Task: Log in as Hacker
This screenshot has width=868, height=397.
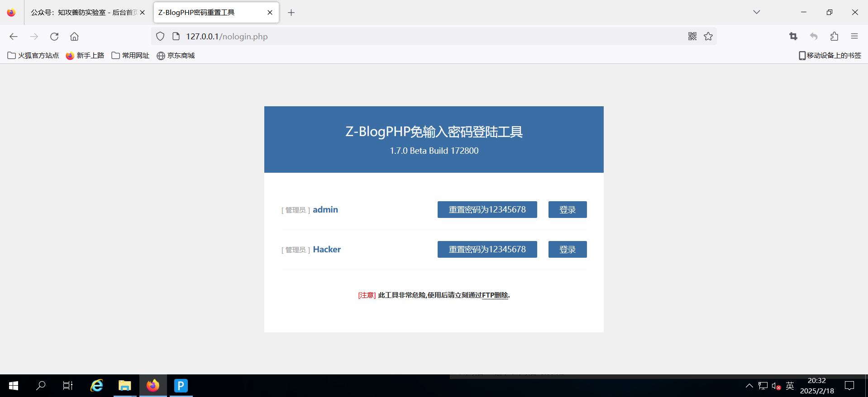Action: [x=568, y=250]
